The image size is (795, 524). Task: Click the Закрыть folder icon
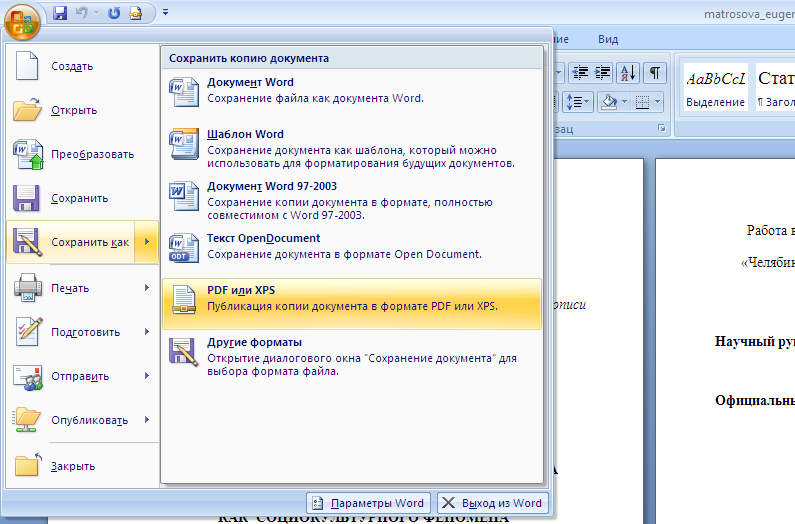[x=28, y=464]
